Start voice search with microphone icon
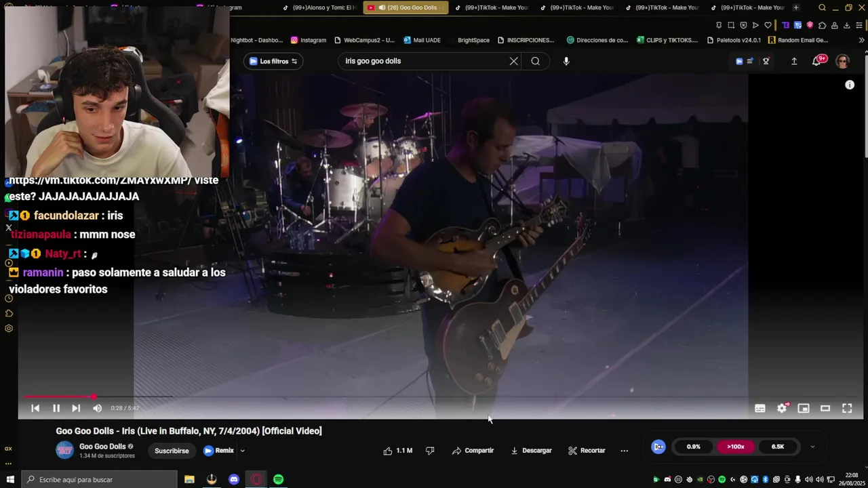Image resolution: width=868 pixels, height=488 pixels. click(566, 61)
